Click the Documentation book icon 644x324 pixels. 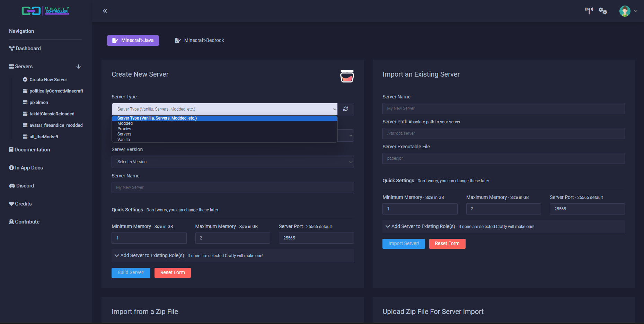click(11, 150)
